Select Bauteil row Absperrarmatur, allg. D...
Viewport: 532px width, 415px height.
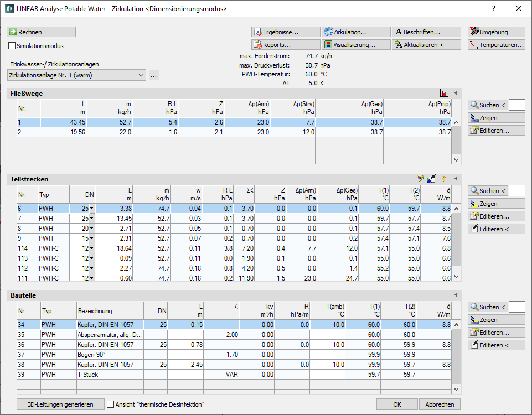[x=234, y=335]
